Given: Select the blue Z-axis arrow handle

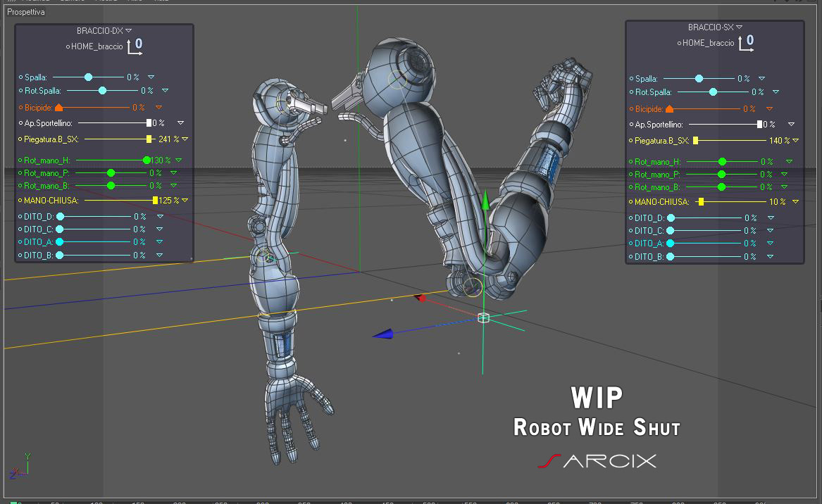Looking at the screenshot, I should [x=382, y=334].
